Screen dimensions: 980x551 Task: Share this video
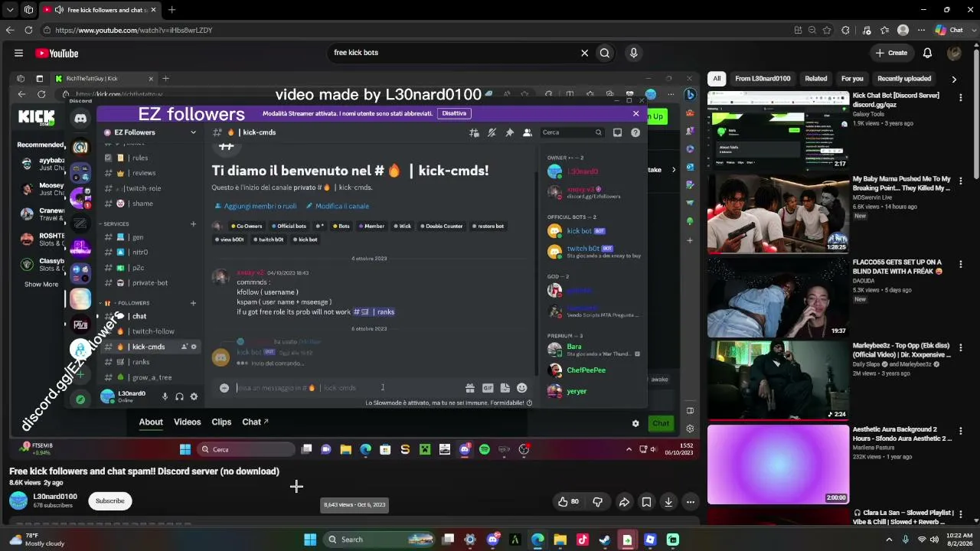pos(624,502)
